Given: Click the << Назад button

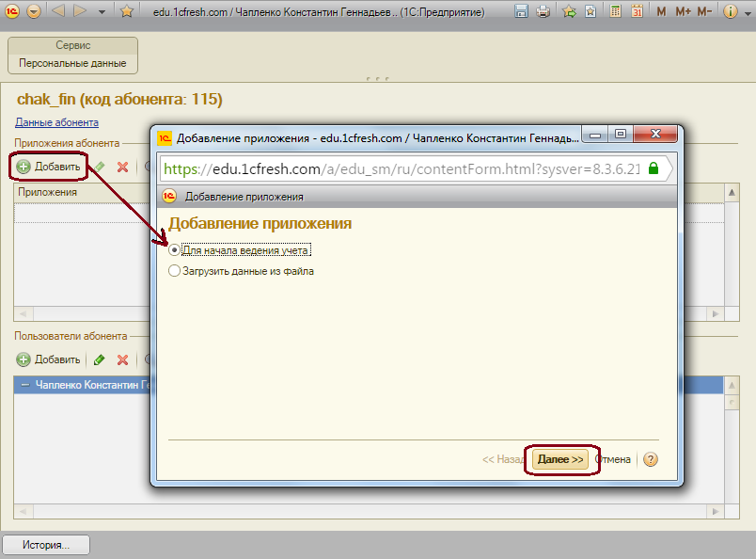Looking at the screenshot, I should click(x=503, y=459).
